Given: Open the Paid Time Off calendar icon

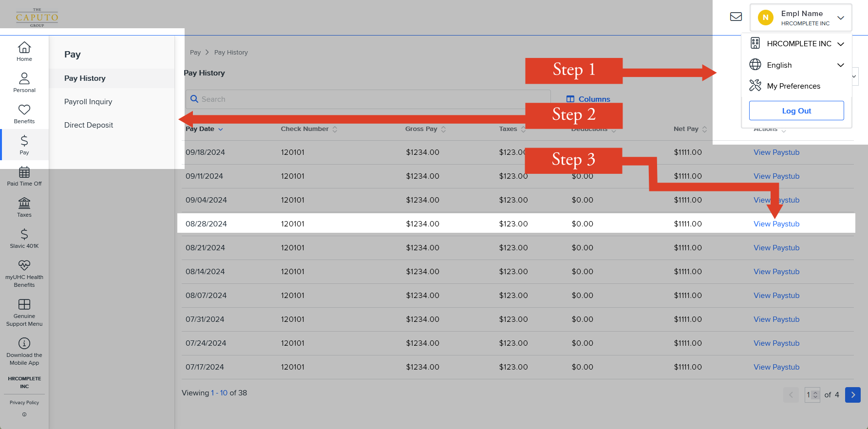Looking at the screenshot, I should [24, 172].
